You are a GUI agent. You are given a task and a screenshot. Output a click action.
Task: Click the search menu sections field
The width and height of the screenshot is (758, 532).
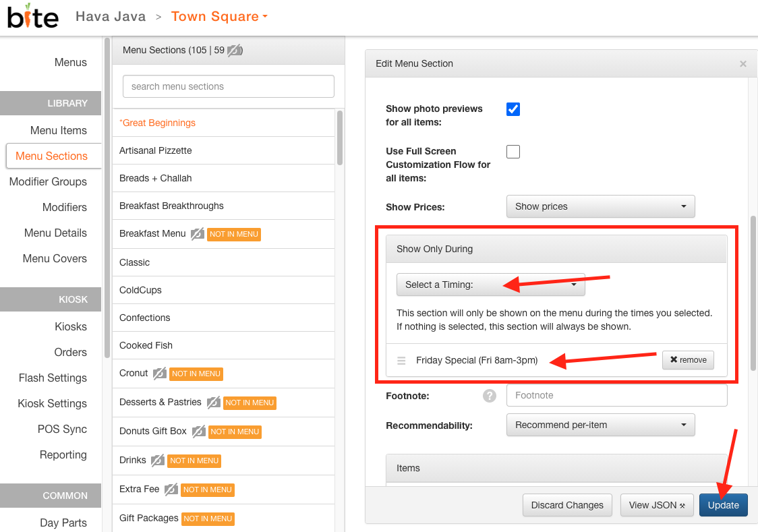pos(228,86)
